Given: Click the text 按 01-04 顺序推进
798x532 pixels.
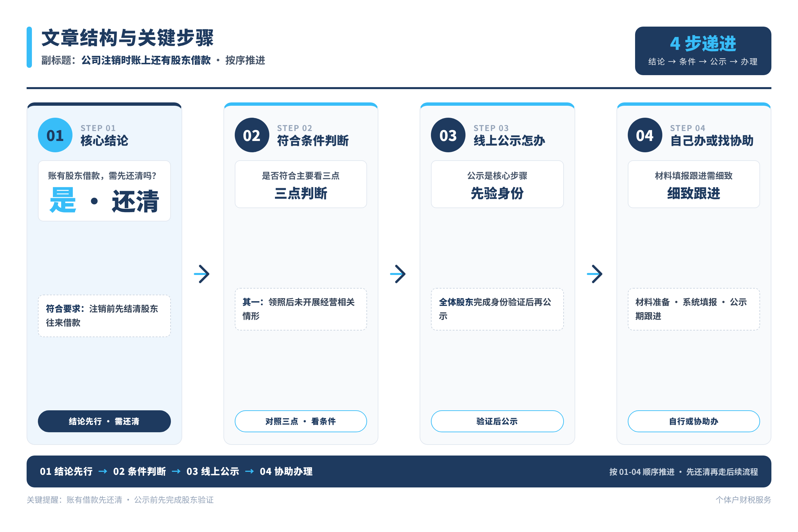Looking at the screenshot, I should tap(642, 472).
